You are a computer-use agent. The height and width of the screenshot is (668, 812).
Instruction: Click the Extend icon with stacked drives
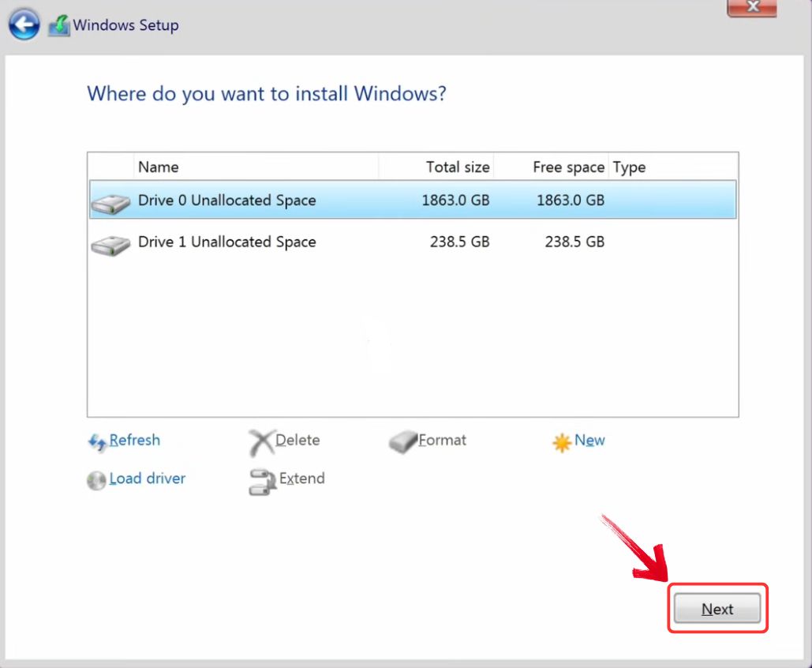tap(263, 479)
